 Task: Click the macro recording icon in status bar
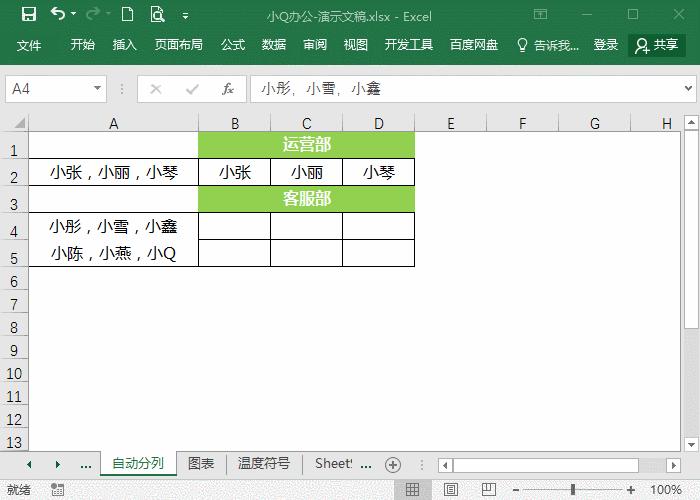(x=57, y=490)
